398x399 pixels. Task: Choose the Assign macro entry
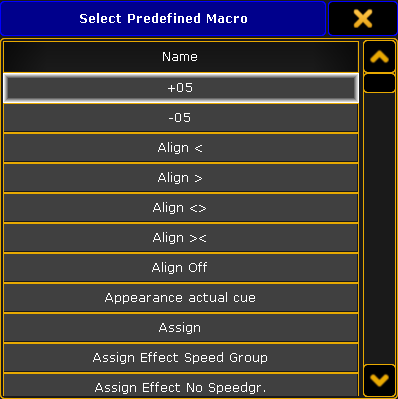(181, 328)
